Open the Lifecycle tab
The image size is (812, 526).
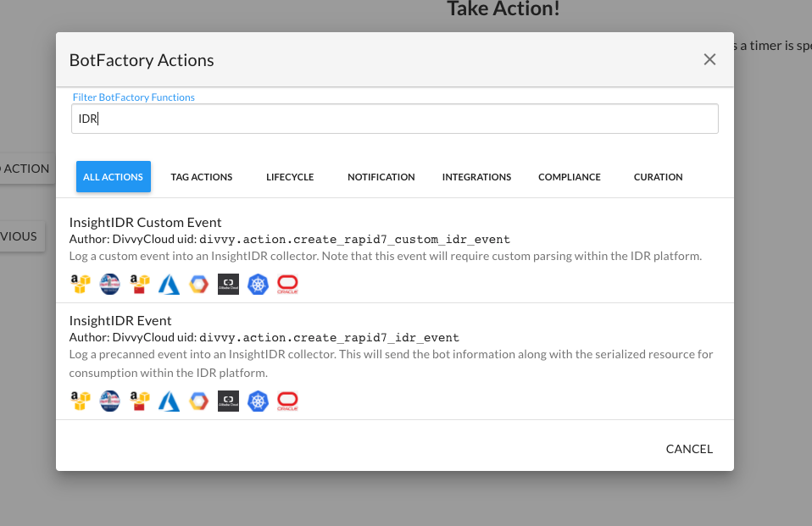click(x=290, y=177)
